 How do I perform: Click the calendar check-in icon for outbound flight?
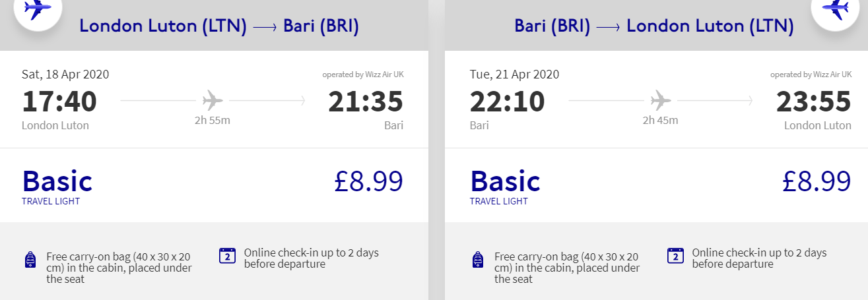[227, 255]
